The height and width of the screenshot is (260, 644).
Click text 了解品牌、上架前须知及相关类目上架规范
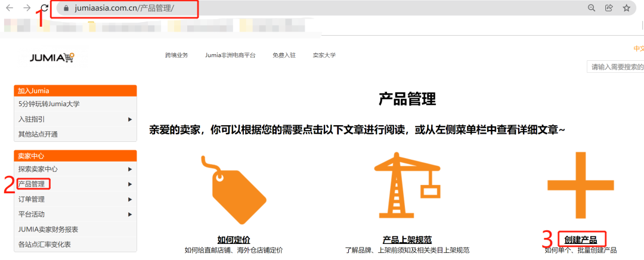[407, 250]
